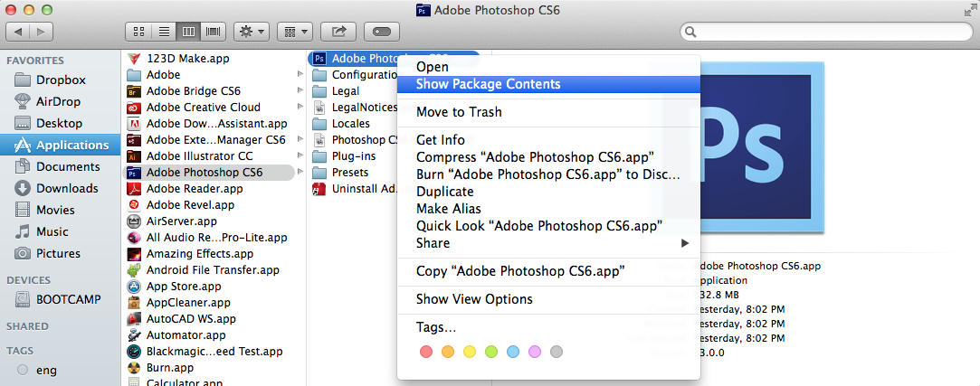Expand the Adobe Photoshop CS6 arrow
Viewport: 980px width, 386px height.
click(x=301, y=172)
